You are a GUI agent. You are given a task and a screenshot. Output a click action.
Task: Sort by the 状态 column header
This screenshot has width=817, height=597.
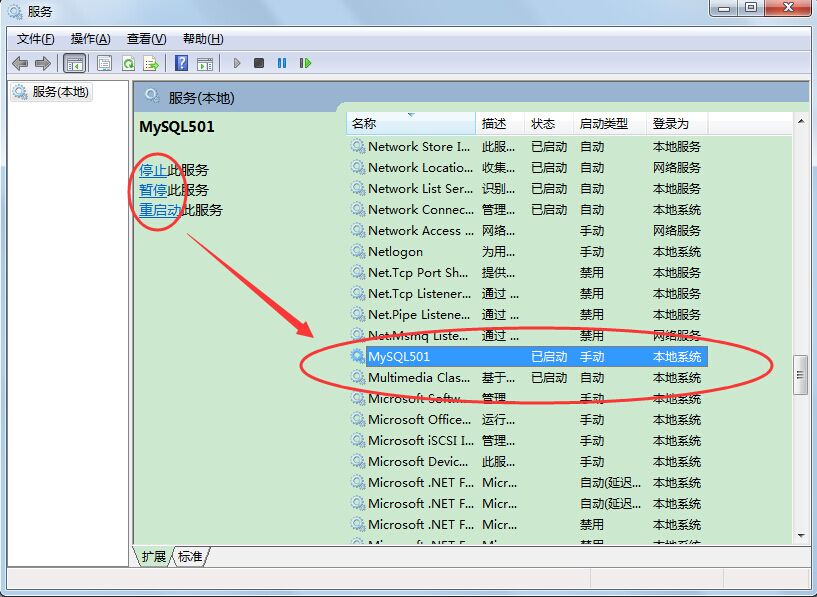pos(549,123)
